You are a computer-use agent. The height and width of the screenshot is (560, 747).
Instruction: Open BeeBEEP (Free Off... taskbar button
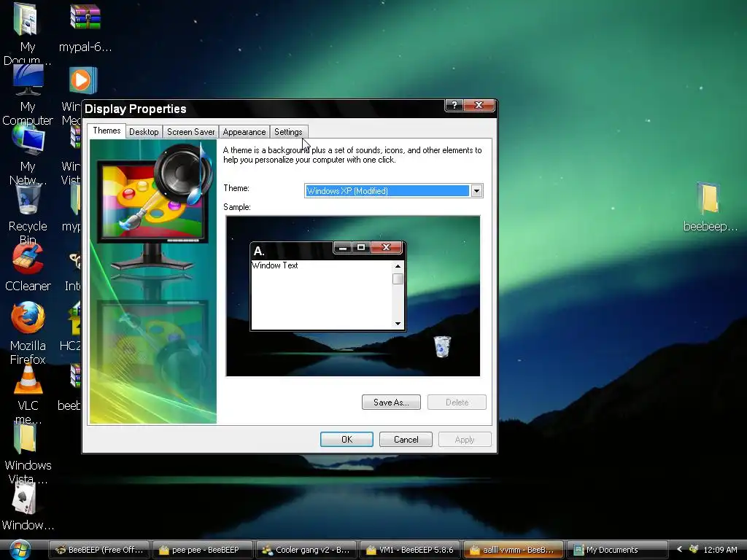click(99, 550)
